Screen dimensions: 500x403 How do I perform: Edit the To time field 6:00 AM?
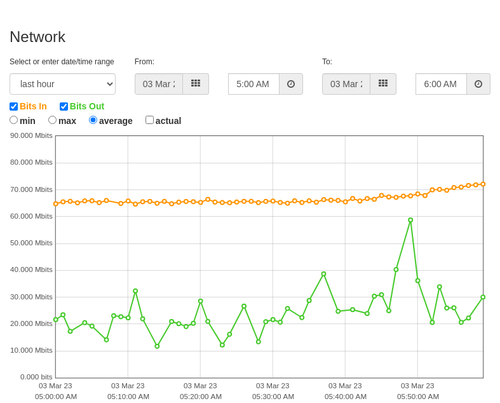(441, 84)
